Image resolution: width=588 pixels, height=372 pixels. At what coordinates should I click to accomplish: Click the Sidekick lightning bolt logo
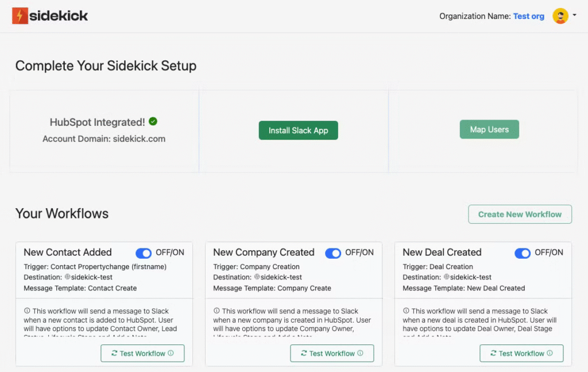tap(20, 16)
